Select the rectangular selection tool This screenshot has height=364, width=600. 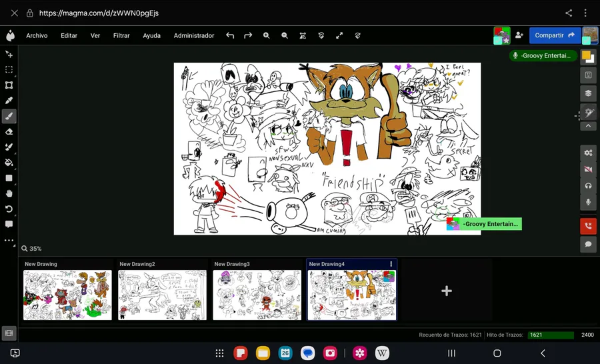click(x=9, y=69)
